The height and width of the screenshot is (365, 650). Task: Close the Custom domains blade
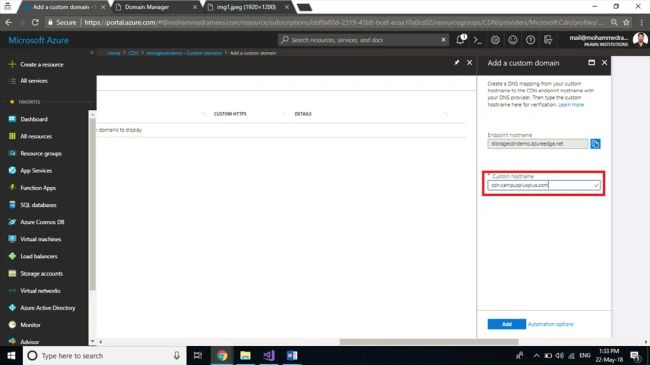[469, 63]
